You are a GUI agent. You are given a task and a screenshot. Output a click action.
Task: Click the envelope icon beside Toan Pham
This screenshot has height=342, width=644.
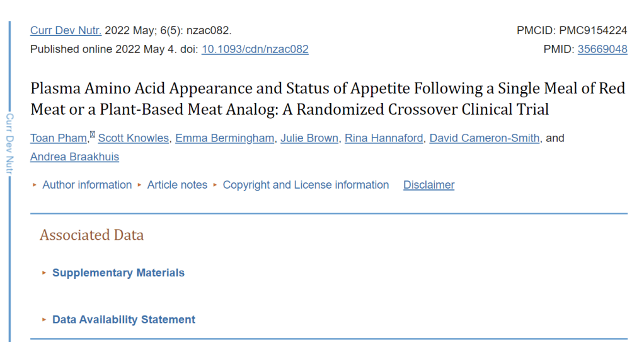pyautogui.click(x=93, y=134)
